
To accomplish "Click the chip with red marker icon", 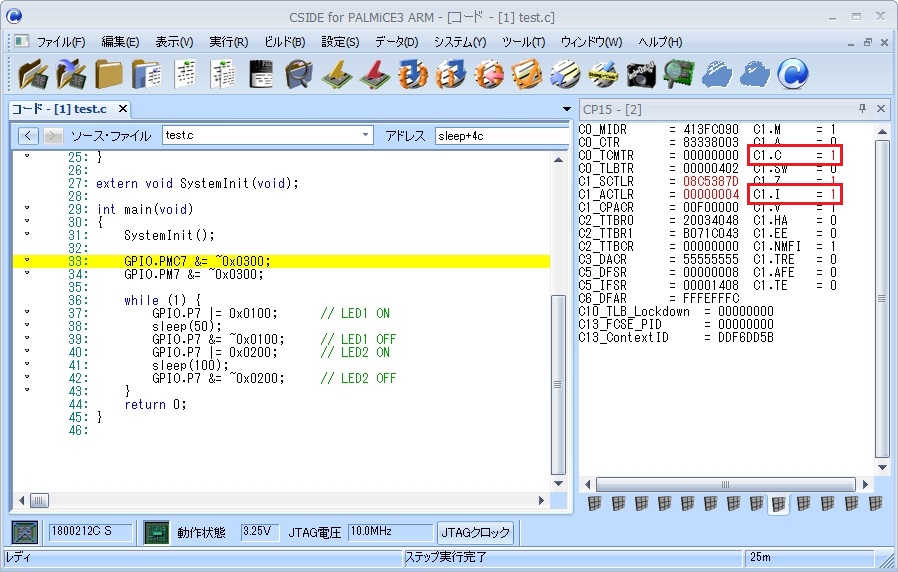I will (375, 74).
